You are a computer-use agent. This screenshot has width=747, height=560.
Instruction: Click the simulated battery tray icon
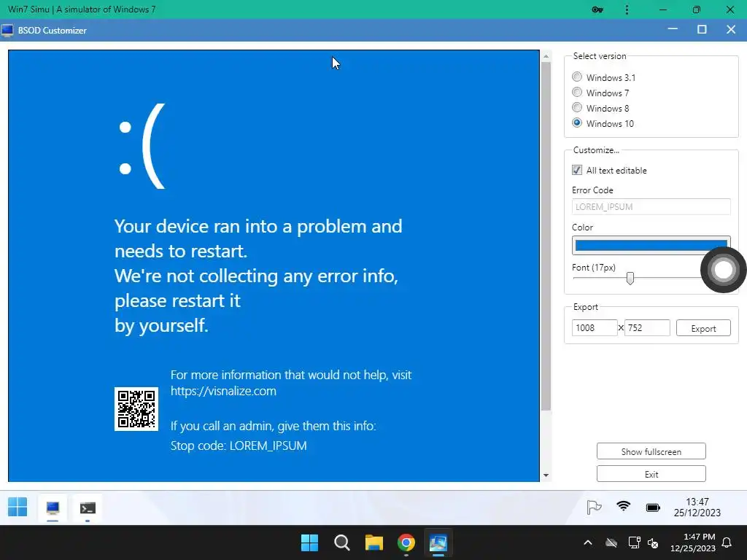click(x=653, y=507)
